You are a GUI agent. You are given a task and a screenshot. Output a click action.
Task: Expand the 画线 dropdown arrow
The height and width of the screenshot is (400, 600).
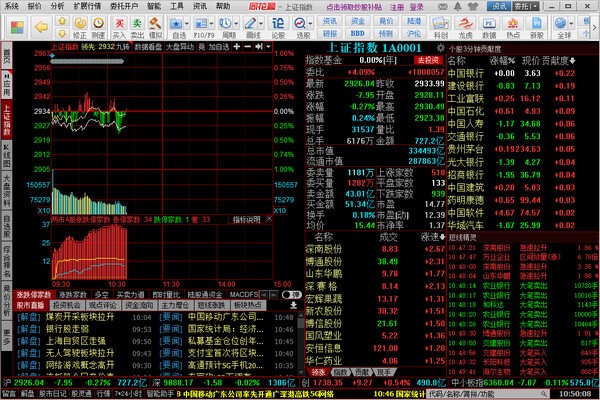click(261, 24)
